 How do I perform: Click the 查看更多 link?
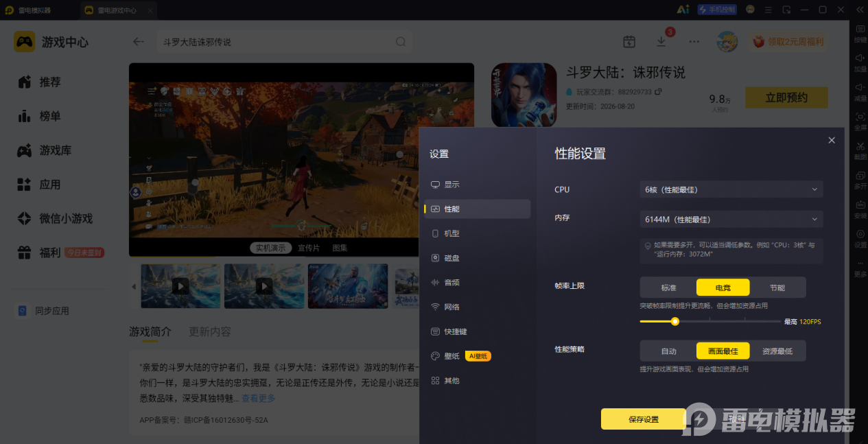point(258,398)
